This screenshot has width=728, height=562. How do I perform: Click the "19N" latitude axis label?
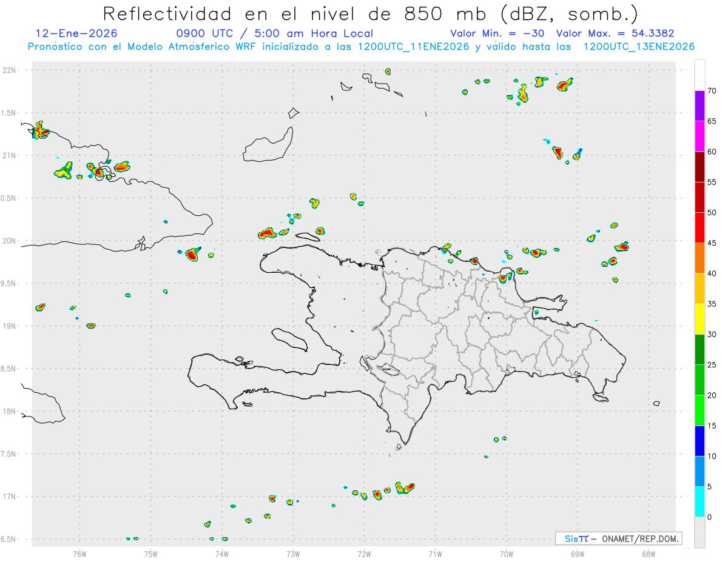[10, 326]
